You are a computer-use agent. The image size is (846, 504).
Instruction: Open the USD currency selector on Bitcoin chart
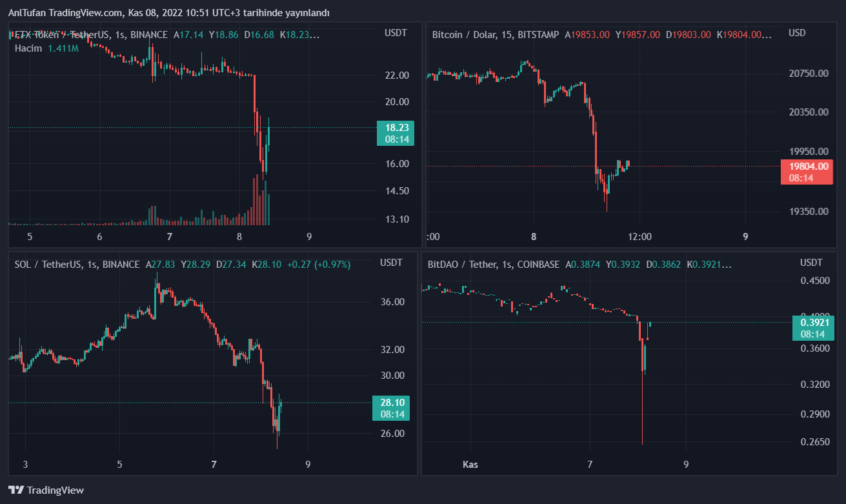(x=798, y=33)
